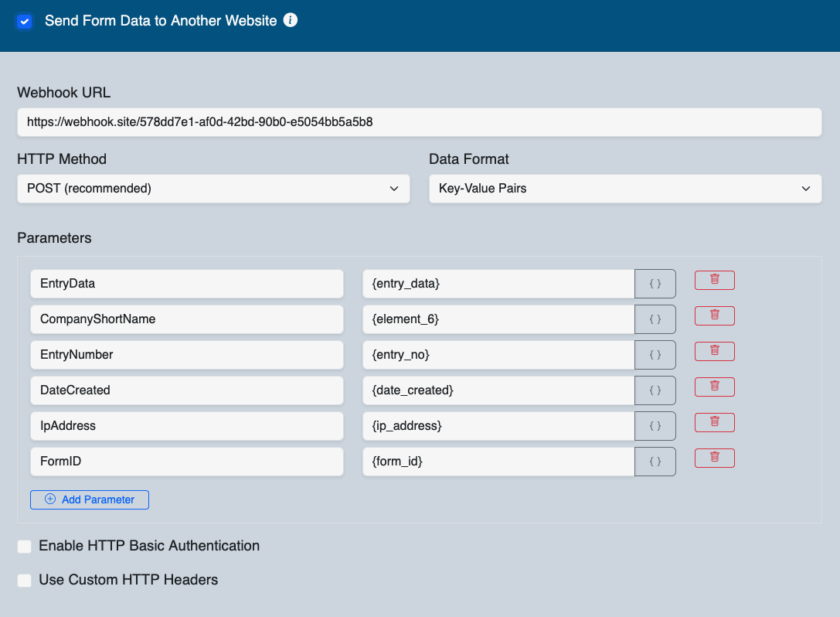Click the {form_id} value input
Viewport: 840px width, 617px height.
click(498, 462)
